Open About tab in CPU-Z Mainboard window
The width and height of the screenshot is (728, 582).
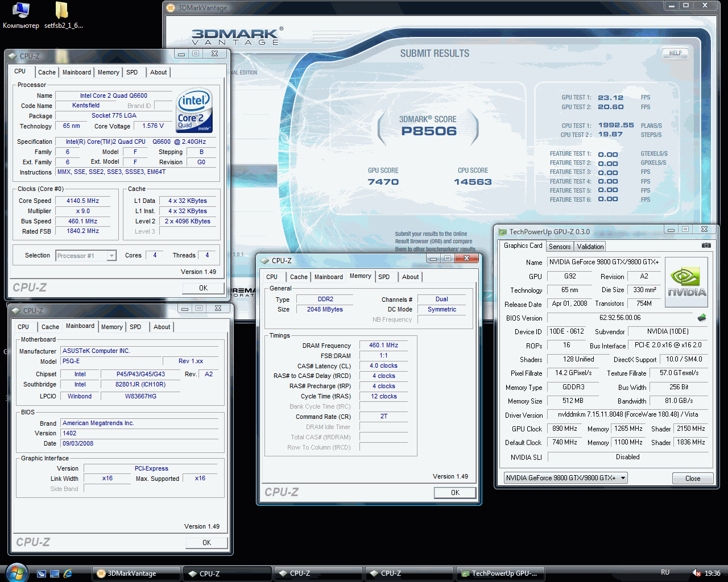162,327
